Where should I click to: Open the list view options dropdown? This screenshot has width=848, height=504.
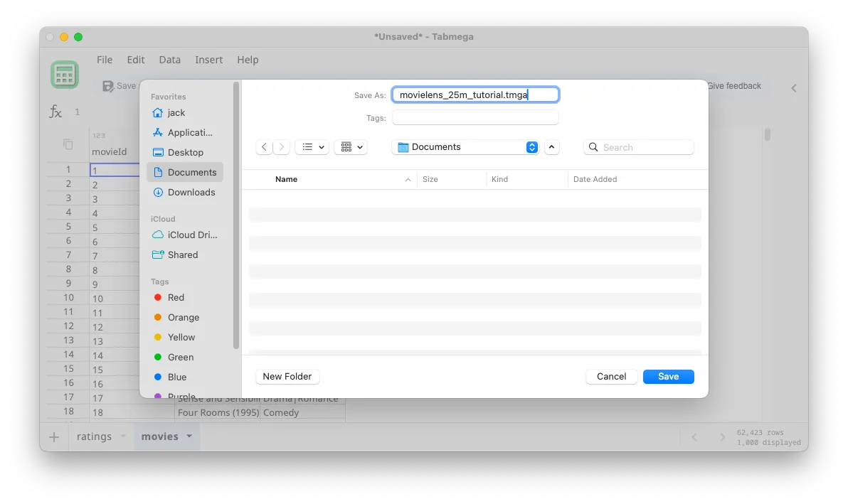[x=312, y=146]
